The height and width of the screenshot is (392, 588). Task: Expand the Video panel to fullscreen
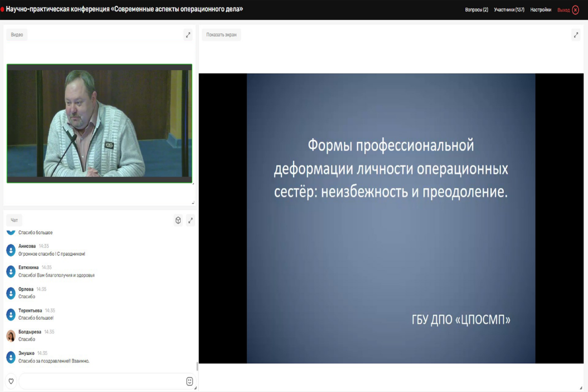coord(188,35)
